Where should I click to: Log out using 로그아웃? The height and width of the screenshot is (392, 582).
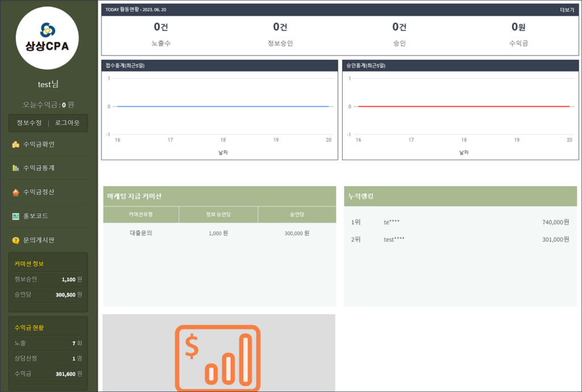(67, 123)
